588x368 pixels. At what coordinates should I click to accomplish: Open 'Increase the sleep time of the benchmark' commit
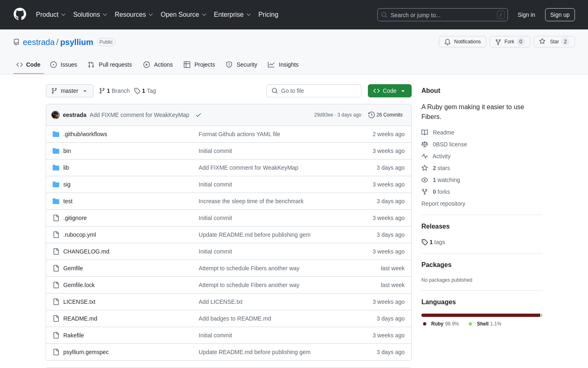[x=251, y=201]
